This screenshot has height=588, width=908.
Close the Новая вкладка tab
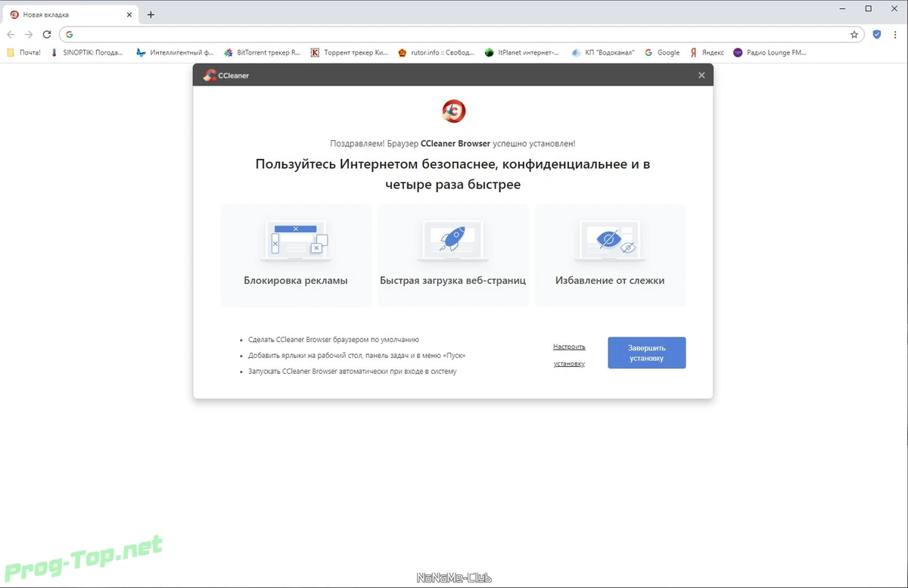click(129, 14)
